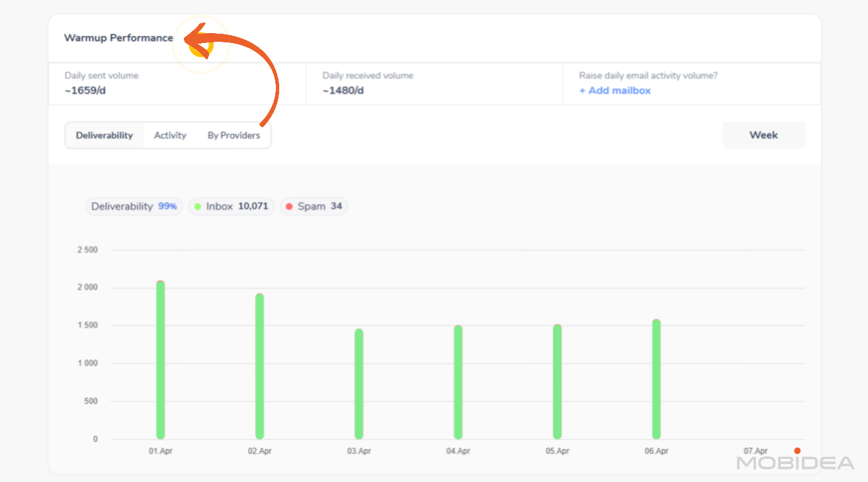Viewport: 868px width, 482px height.
Task: Toggle the Inbox series legend chip
Action: (231, 207)
